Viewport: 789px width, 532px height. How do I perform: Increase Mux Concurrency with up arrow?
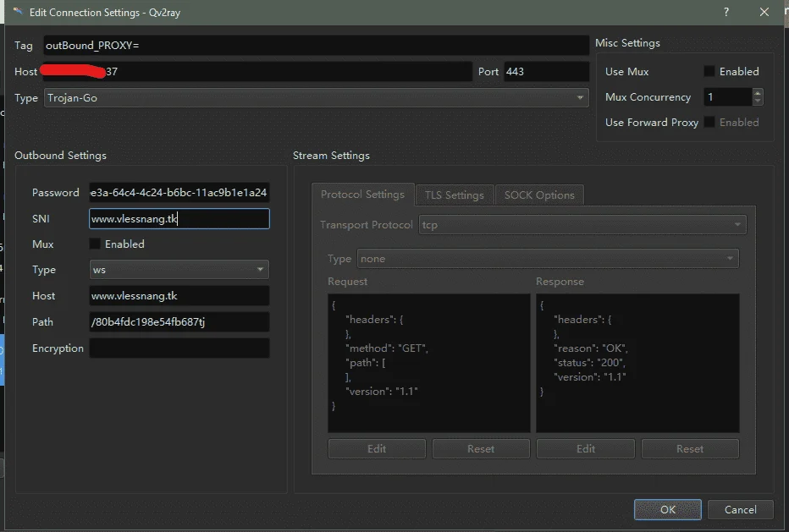point(758,92)
